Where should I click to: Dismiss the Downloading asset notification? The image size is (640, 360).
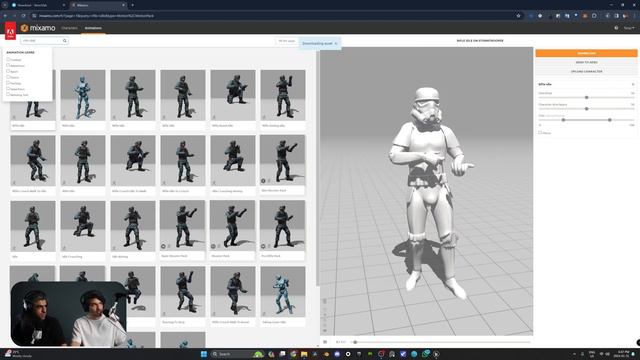[336, 43]
